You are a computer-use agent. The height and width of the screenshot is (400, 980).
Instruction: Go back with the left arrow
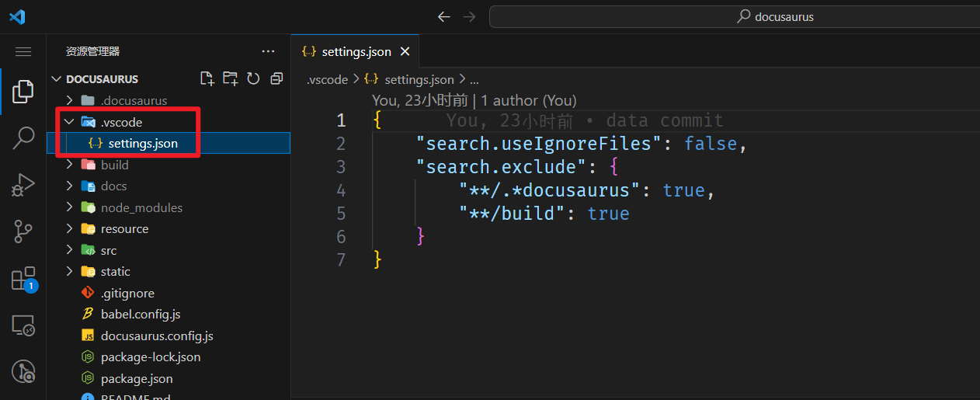click(443, 16)
